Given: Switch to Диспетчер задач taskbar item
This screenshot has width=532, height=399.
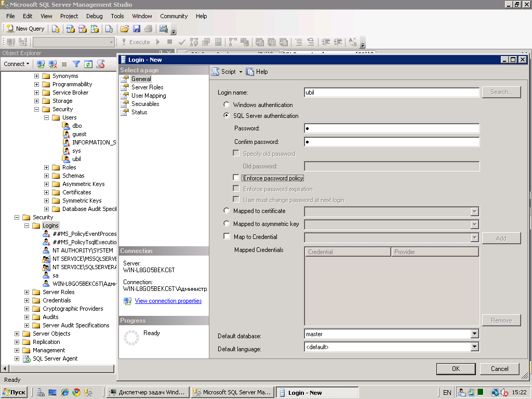Looking at the screenshot, I should coord(148,393).
